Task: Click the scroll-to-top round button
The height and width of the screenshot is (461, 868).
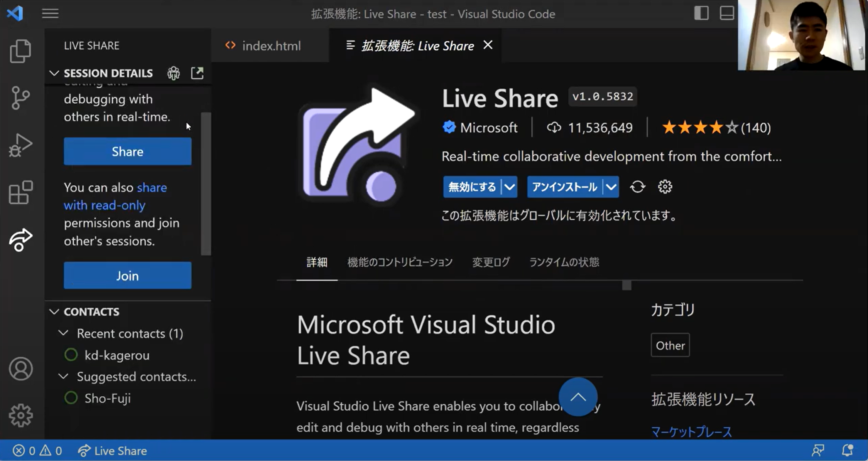Action: coord(578,397)
